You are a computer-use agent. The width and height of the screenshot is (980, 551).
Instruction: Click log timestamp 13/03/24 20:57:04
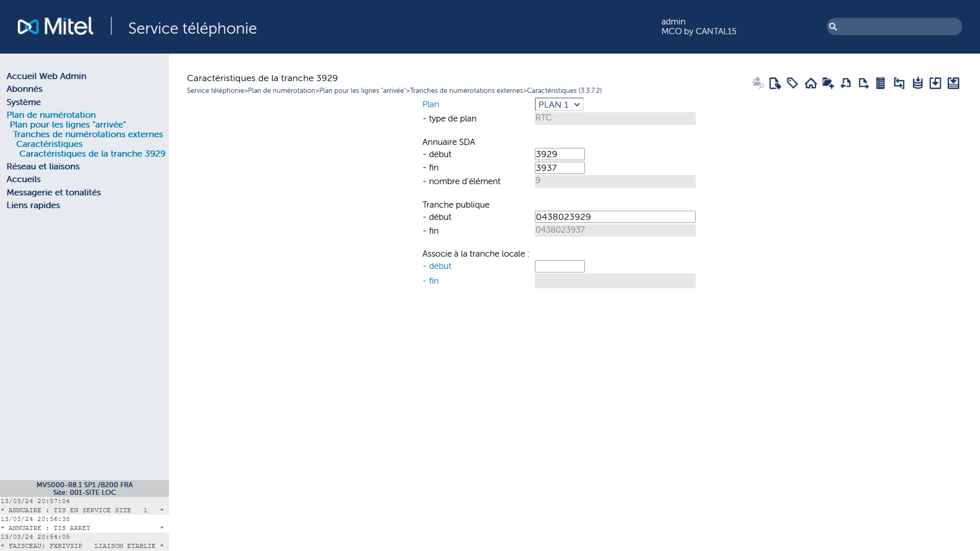pos(35,501)
